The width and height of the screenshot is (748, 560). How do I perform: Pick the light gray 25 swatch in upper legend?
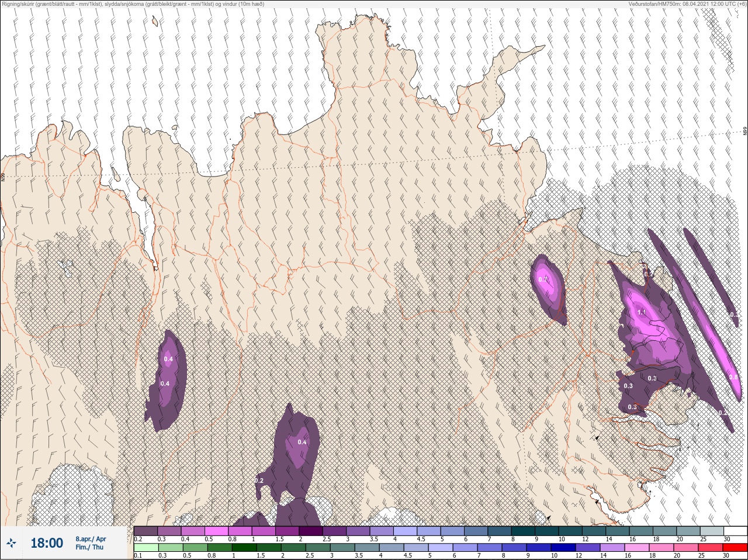(712, 531)
